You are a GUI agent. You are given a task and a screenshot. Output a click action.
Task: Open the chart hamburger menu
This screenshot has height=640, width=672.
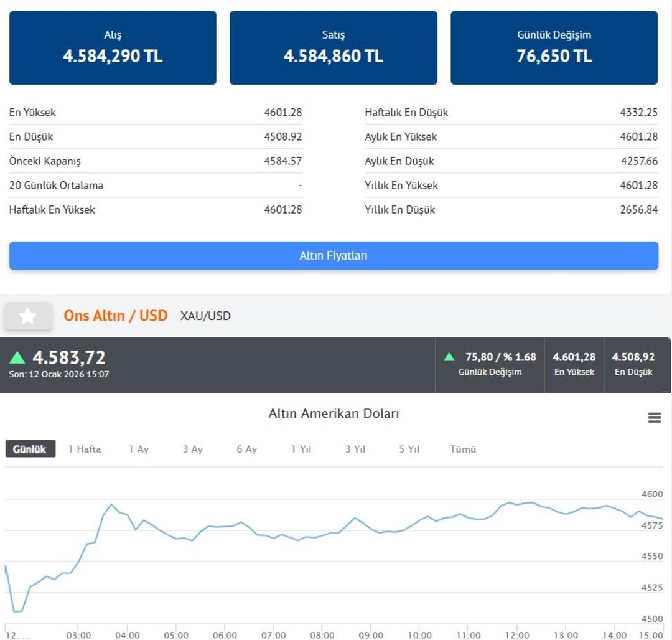(654, 418)
